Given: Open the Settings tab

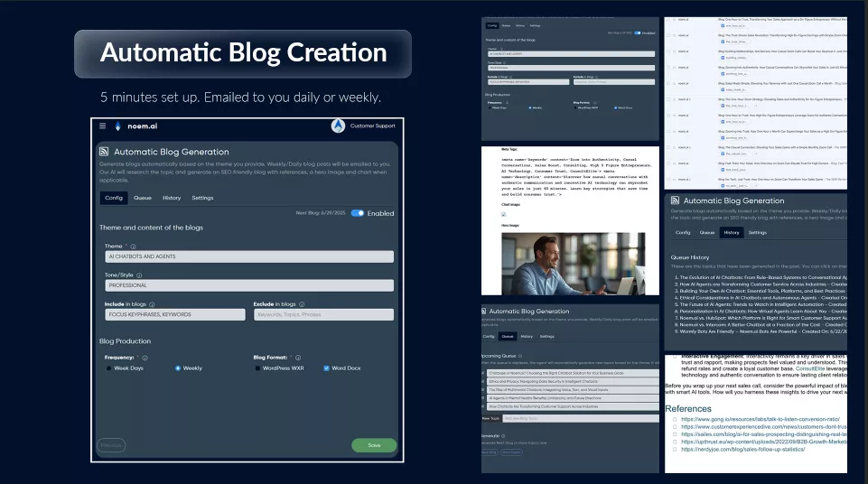Looking at the screenshot, I should (202, 197).
